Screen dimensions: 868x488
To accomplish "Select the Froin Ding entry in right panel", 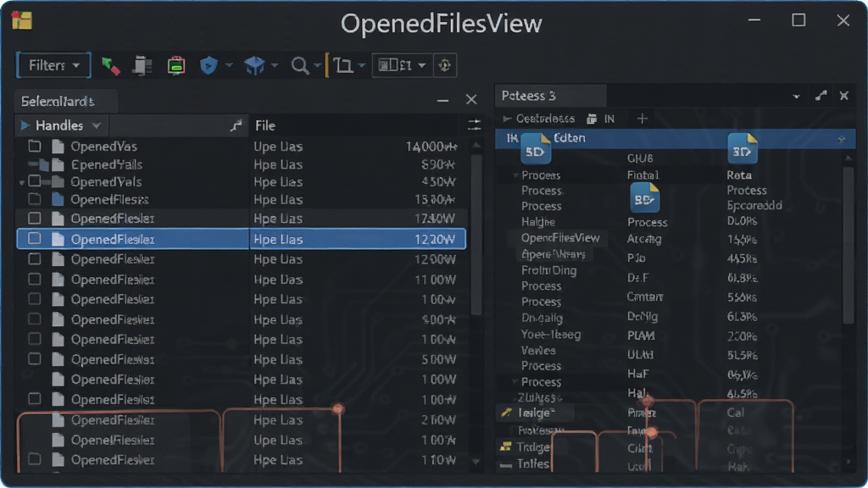I will [x=548, y=270].
